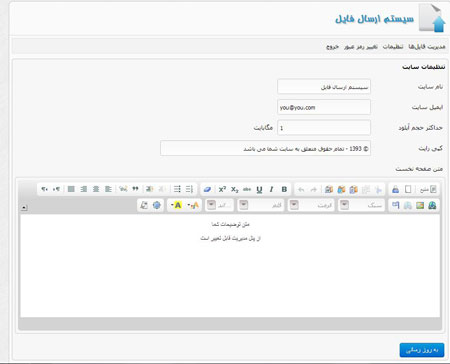
Task: Open the font (قلم) dropdown
Action: point(261,205)
